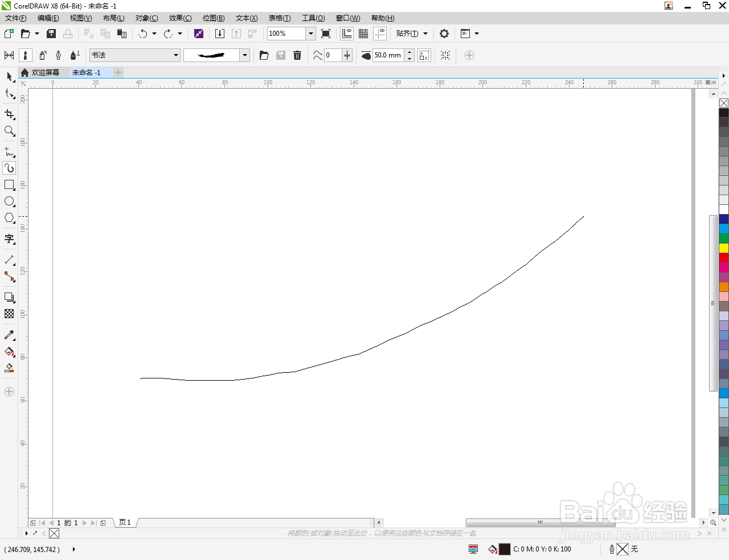Expand the Redo history dropdown arrow
The width and height of the screenshot is (729, 560).
tap(180, 34)
